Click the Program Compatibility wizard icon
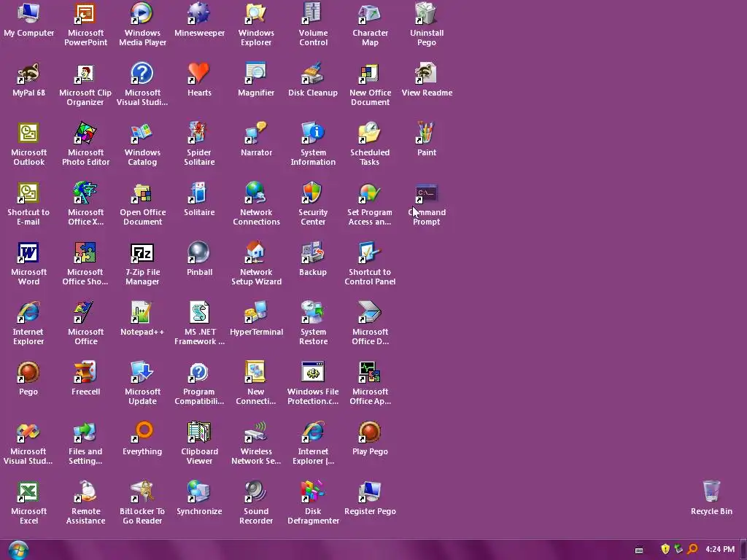This screenshot has height=560, width=747. pyautogui.click(x=199, y=373)
